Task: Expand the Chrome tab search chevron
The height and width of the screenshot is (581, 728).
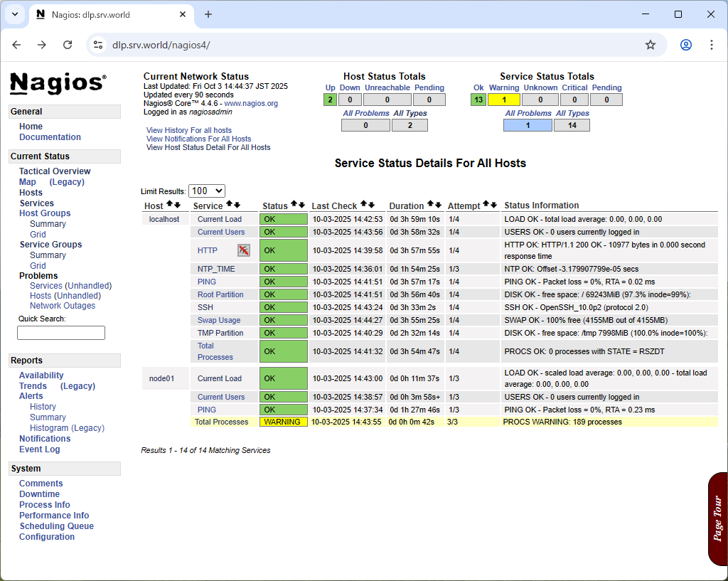Action: click(15, 14)
